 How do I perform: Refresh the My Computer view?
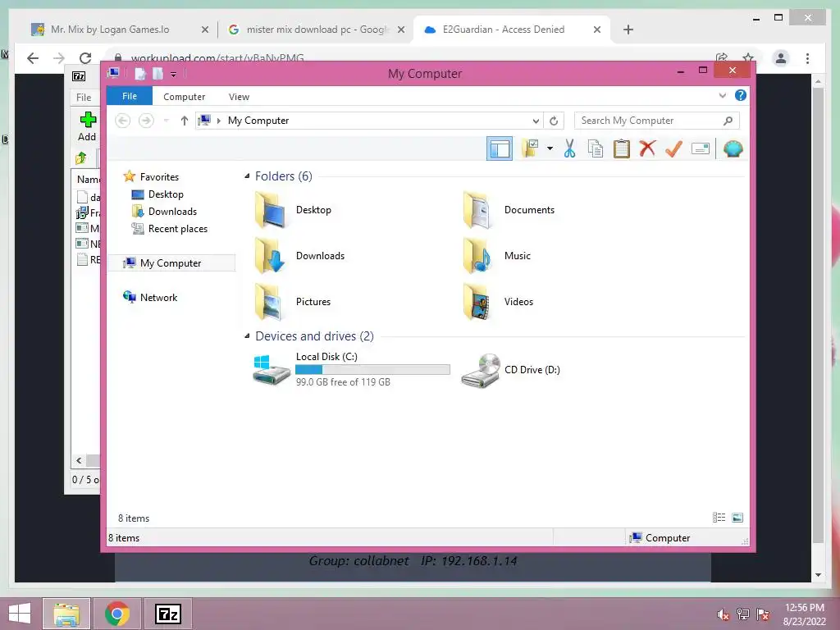point(554,121)
